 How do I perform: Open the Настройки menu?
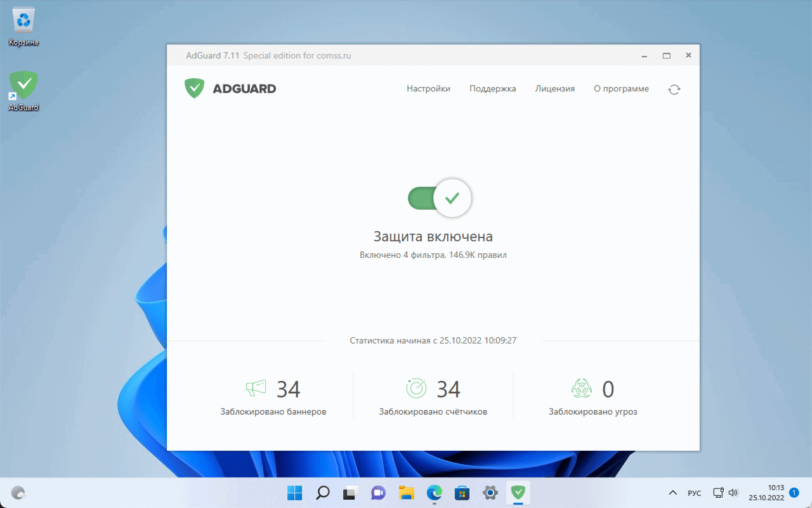pyautogui.click(x=428, y=89)
